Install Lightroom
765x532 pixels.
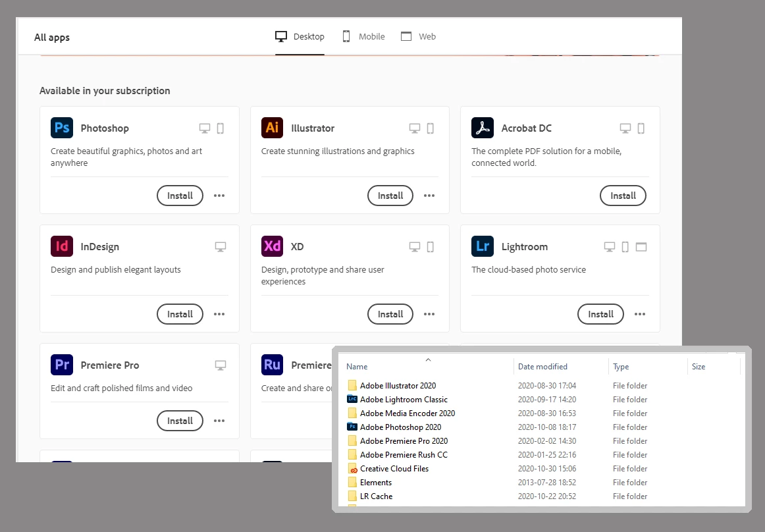pyautogui.click(x=600, y=314)
